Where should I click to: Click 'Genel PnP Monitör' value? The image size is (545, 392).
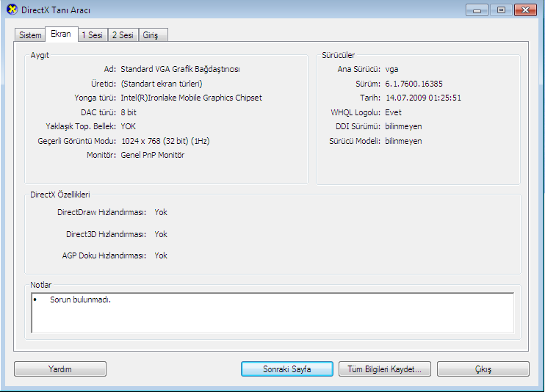pos(153,155)
